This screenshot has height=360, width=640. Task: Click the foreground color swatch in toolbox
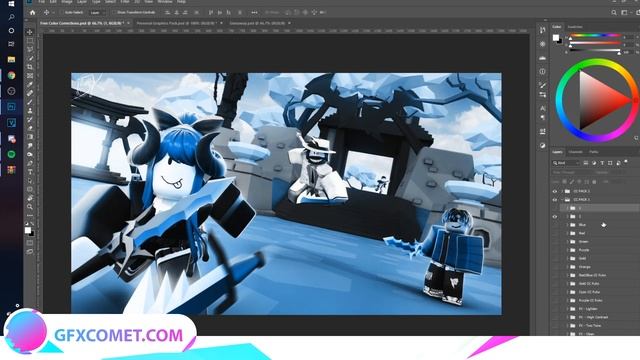pos(27,230)
